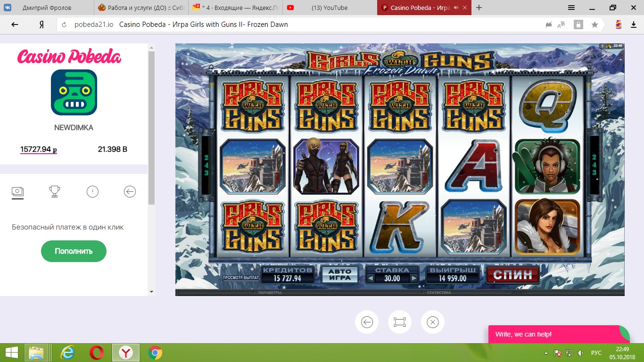Close the game with the X circle icon
The width and height of the screenshot is (644, 362).
point(432,322)
